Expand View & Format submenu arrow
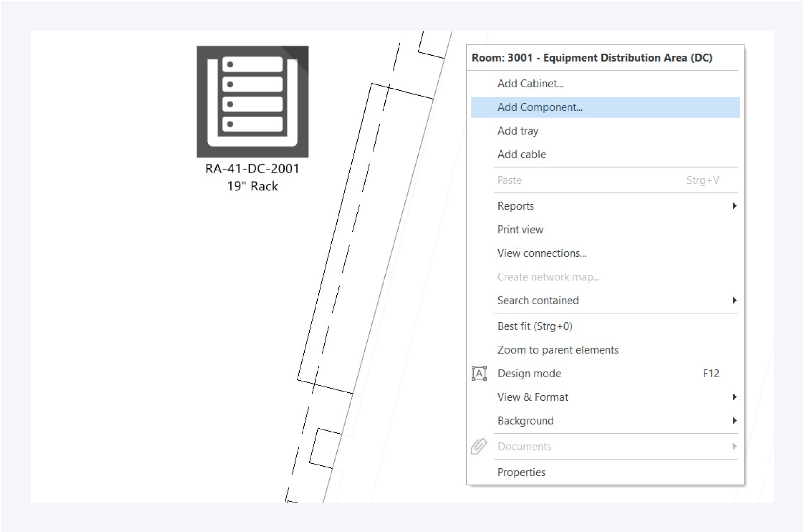803x532 pixels. click(734, 397)
